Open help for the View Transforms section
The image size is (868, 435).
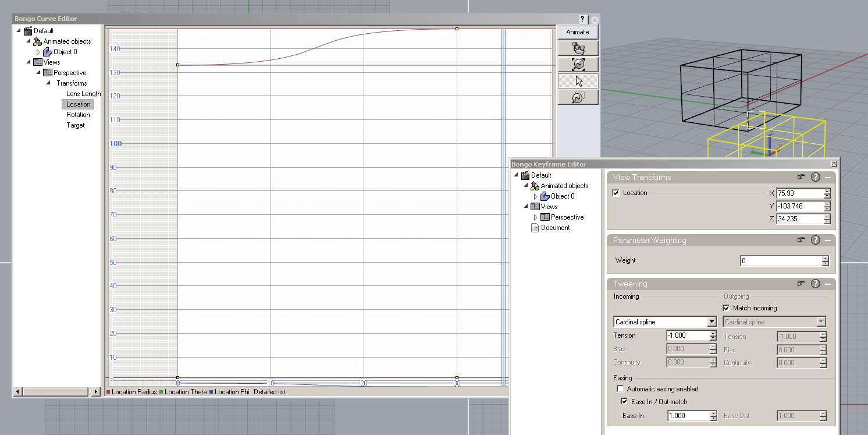(815, 177)
